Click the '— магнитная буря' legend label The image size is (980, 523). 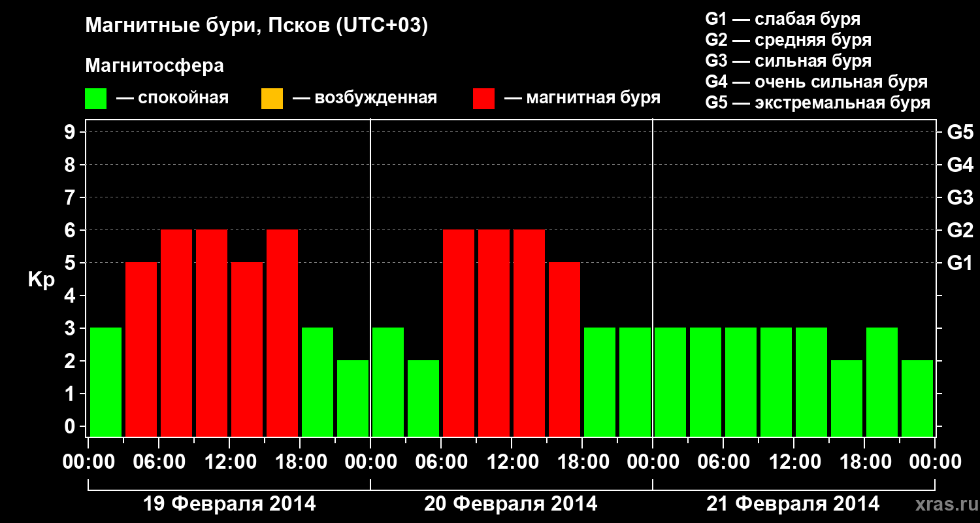(x=582, y=98)
